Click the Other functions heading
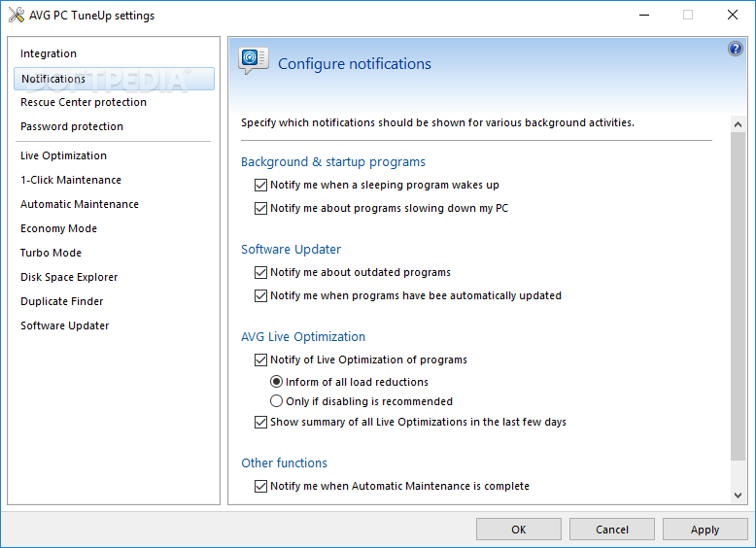This screenshot has width=756, height=548. 284,463
